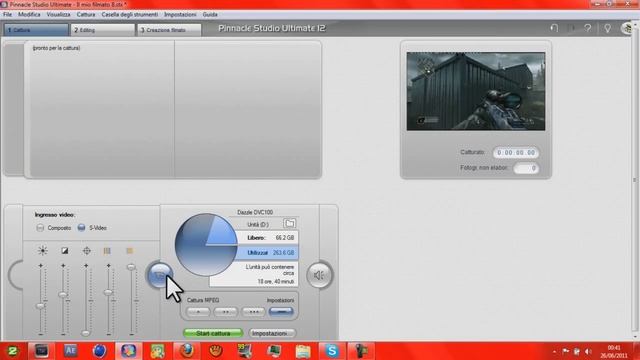The width and height of the screenshot is (640, 360).
Task: Switch to the 3 Creazione filmato tab
Action: pyautogui.click(x=169, y=30)
